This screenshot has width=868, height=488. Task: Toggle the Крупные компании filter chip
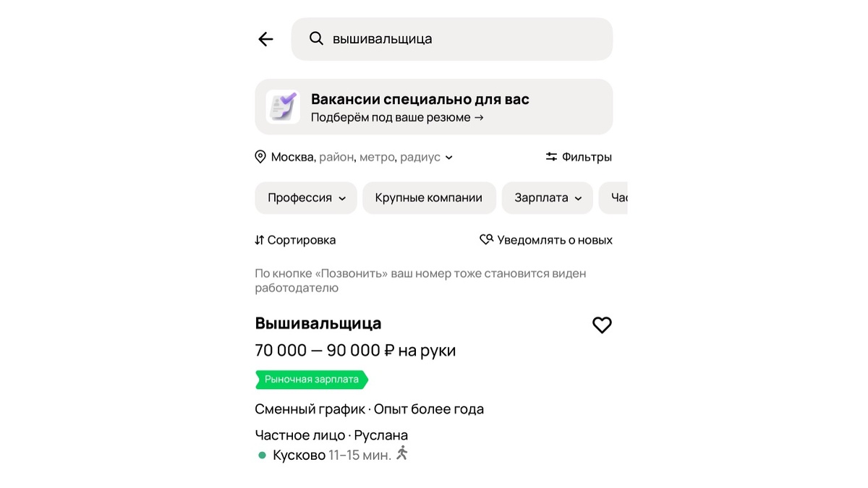coord(429,197)
